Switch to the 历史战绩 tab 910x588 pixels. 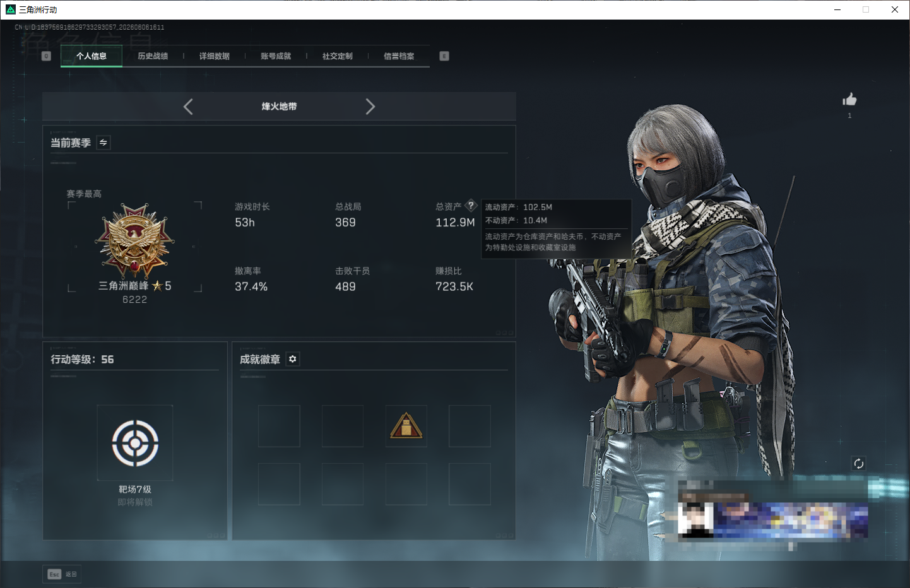153,56
